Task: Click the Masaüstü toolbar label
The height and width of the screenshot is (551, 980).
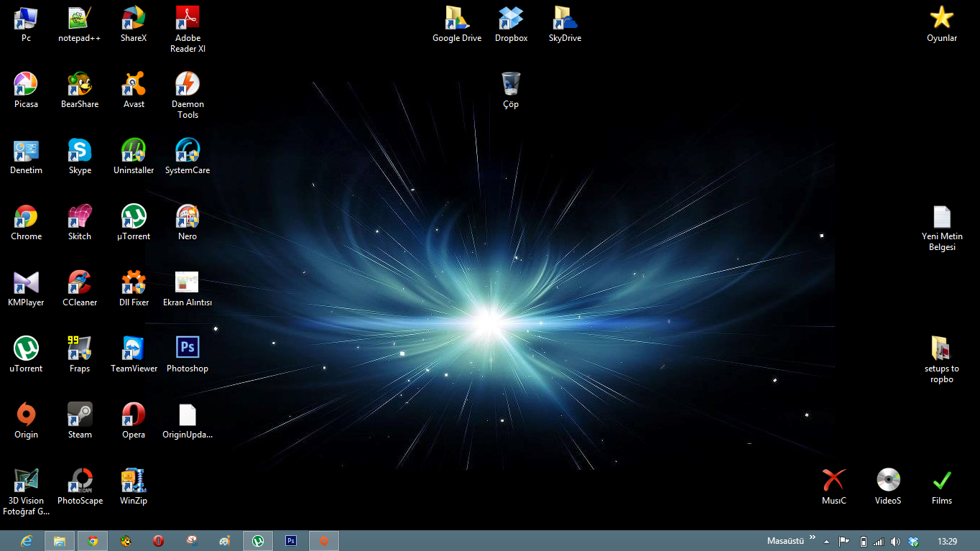Action: click(785, 541)
